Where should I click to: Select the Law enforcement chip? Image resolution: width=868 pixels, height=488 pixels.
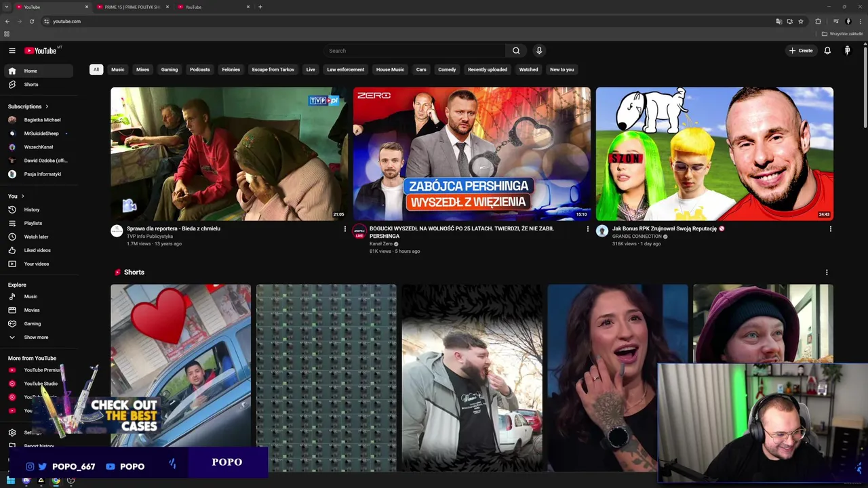point(346,69)
